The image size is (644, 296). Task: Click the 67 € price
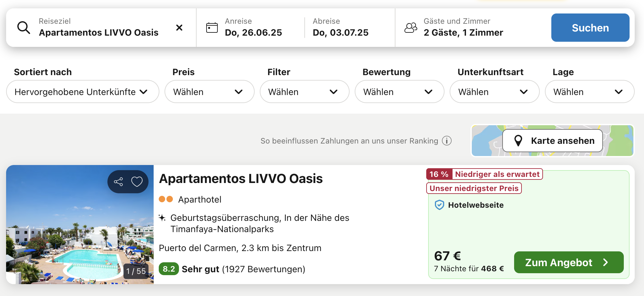point(447,256)
